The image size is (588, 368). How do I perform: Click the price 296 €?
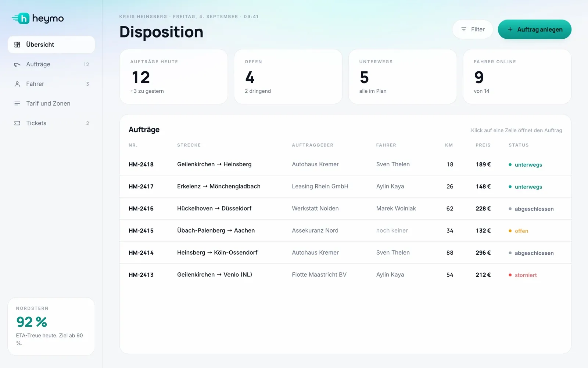[x=483, y=252]
